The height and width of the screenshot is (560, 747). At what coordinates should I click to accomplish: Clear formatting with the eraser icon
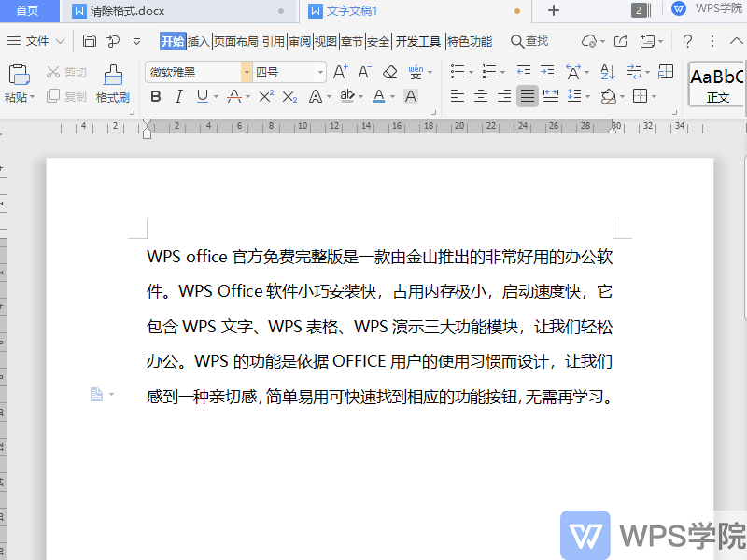click(x=390, y=72)
